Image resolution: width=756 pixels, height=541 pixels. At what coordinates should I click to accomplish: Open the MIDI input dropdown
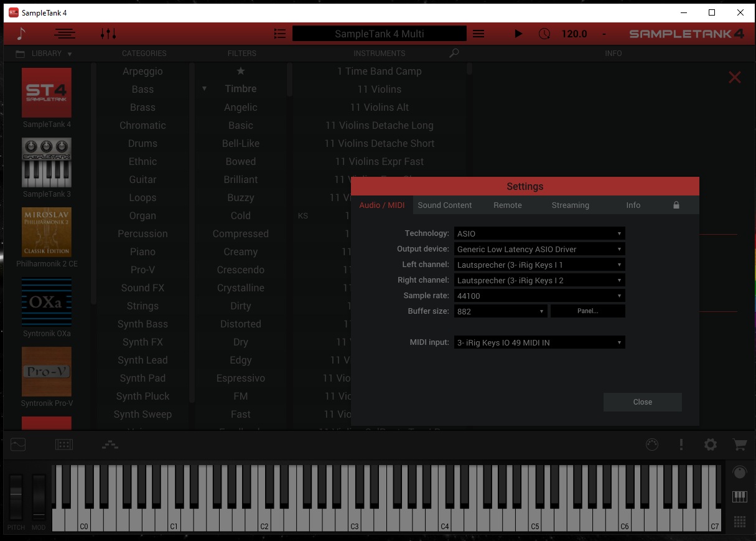[539, 342]
